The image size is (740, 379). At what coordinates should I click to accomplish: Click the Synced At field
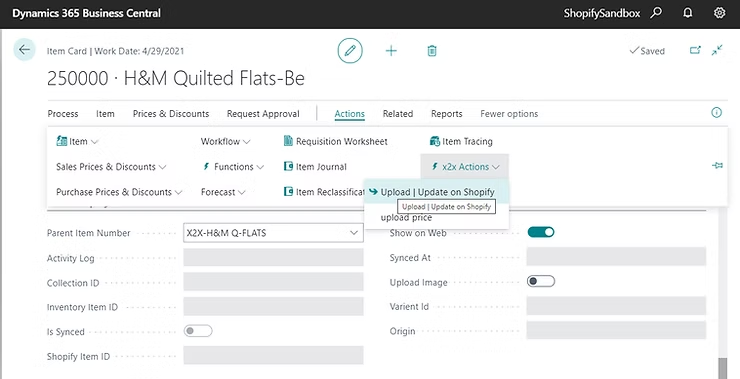click(616, 256)
